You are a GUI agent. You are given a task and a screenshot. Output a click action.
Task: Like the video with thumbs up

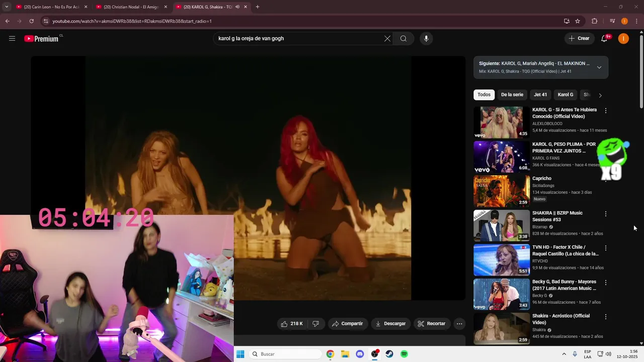[x=292, y=324]
